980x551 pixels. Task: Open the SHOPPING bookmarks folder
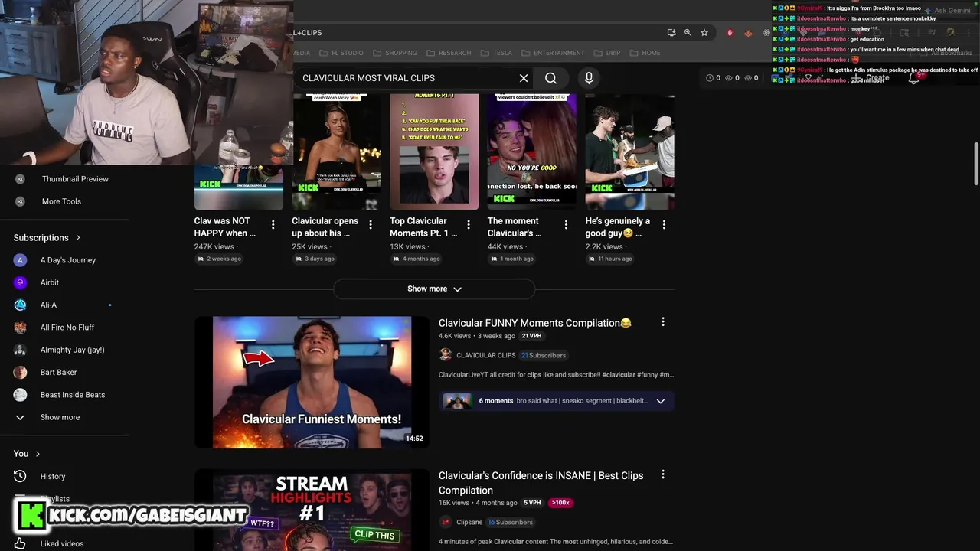point(395,53)
